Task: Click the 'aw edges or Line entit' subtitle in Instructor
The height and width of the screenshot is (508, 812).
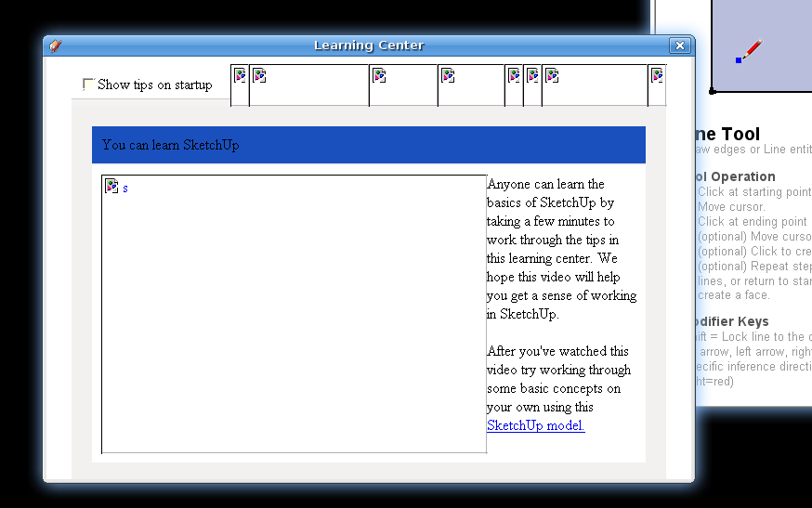Action: tap(753, 150)
